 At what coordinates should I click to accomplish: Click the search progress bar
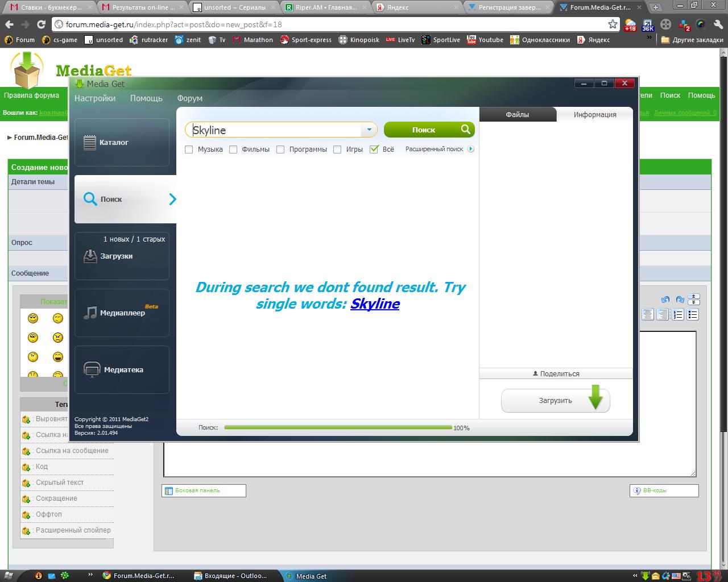(338, 427)
